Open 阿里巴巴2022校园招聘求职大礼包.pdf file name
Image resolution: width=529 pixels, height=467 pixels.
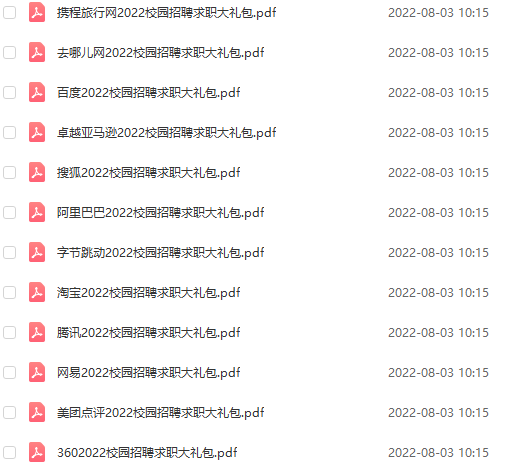click(160, 213)
